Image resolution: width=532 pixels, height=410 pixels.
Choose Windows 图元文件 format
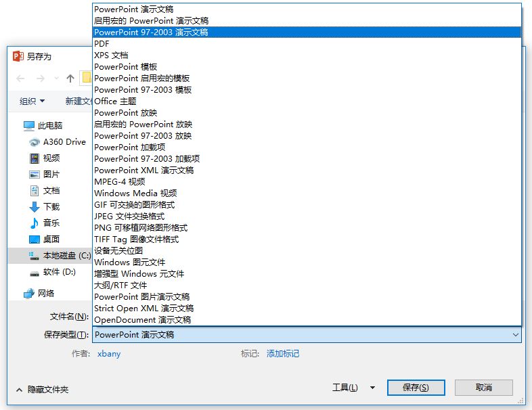pos(307,263)
